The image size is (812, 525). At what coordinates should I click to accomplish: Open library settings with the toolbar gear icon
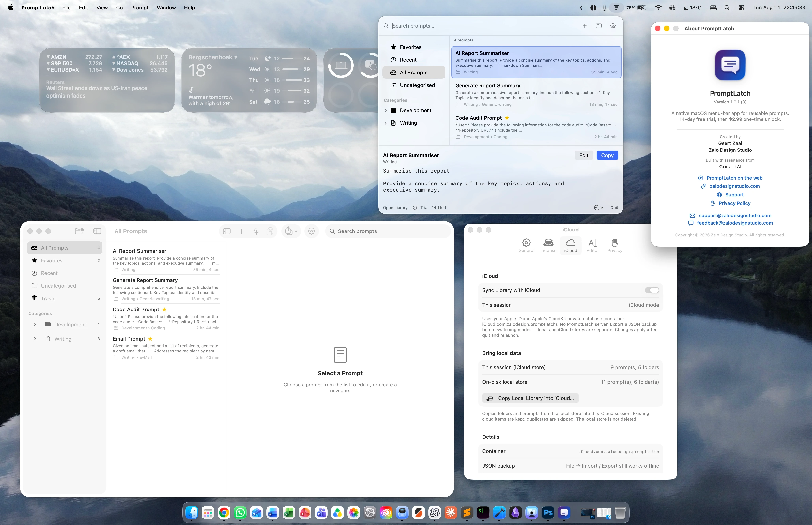[x=311, y=231]
